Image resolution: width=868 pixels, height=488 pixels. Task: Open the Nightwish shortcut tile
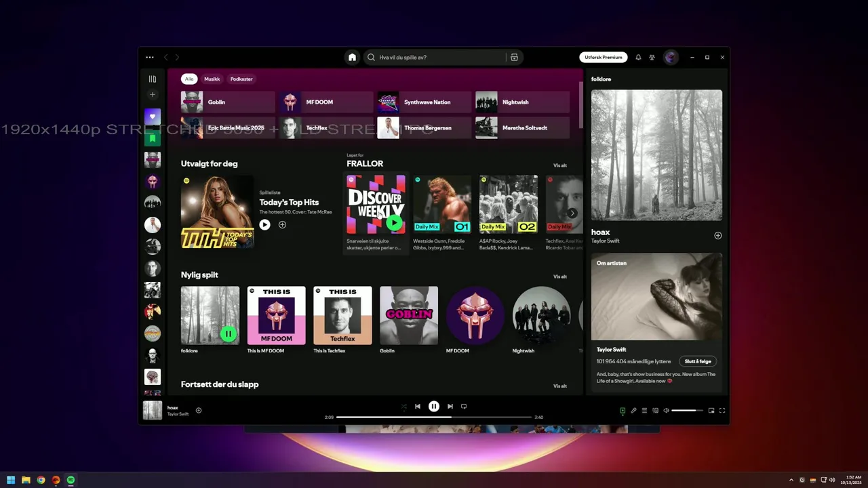point(522,102)
